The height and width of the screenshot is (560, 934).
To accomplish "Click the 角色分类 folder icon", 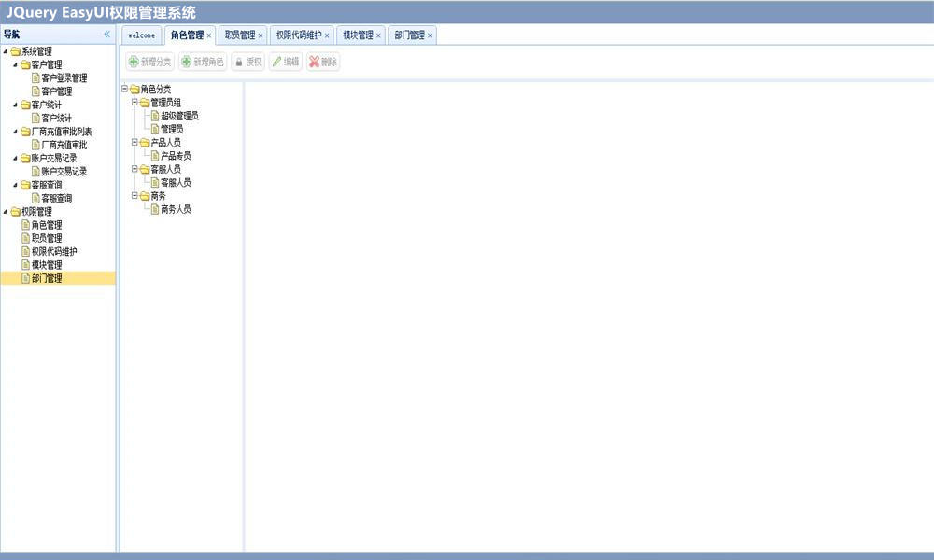I will coord(134,90).
